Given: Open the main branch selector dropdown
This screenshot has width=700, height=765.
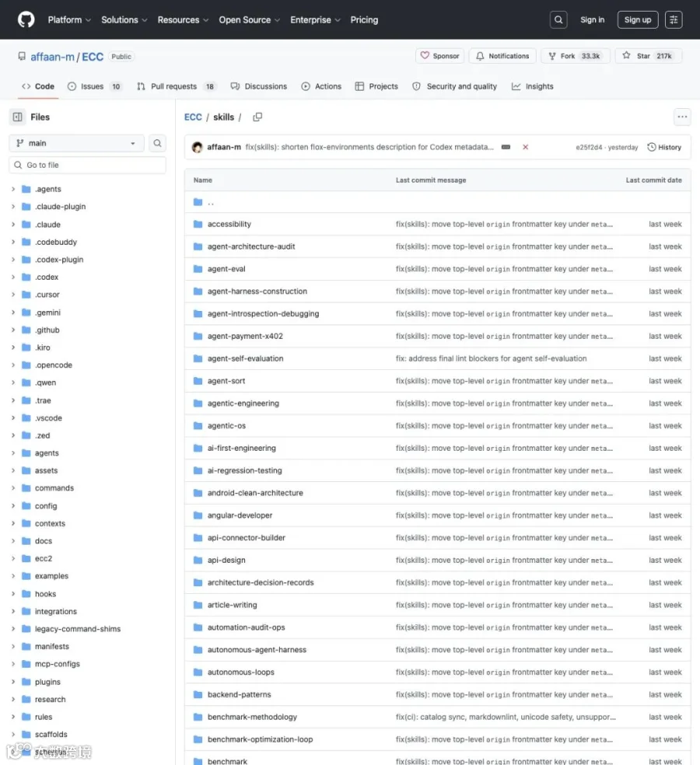Looking at the screenshot, I should [x=76, y=143].
